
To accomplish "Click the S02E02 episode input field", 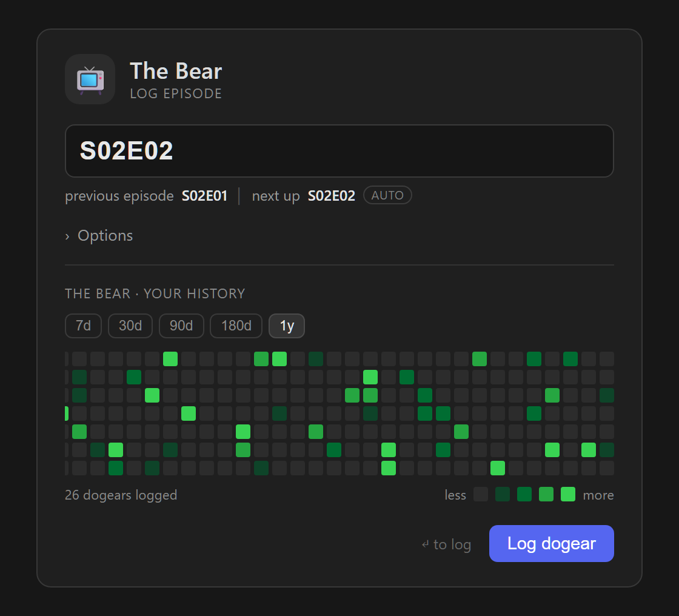I will (x=339, y=151).
